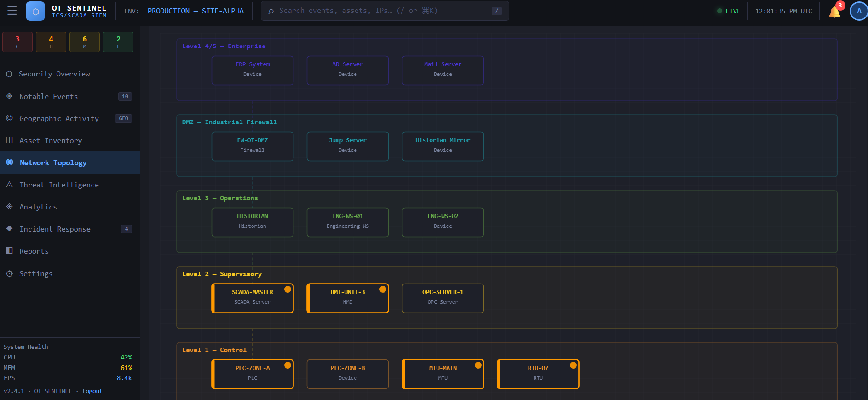Click the OT Sentinel logo icon

(35, 11)
